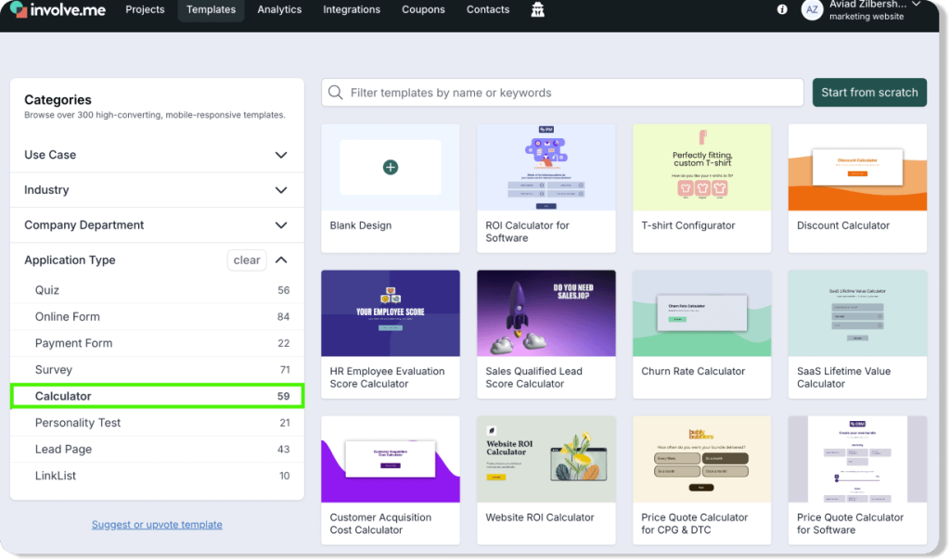Click the Blank Design title text

(x=361, y=225)
